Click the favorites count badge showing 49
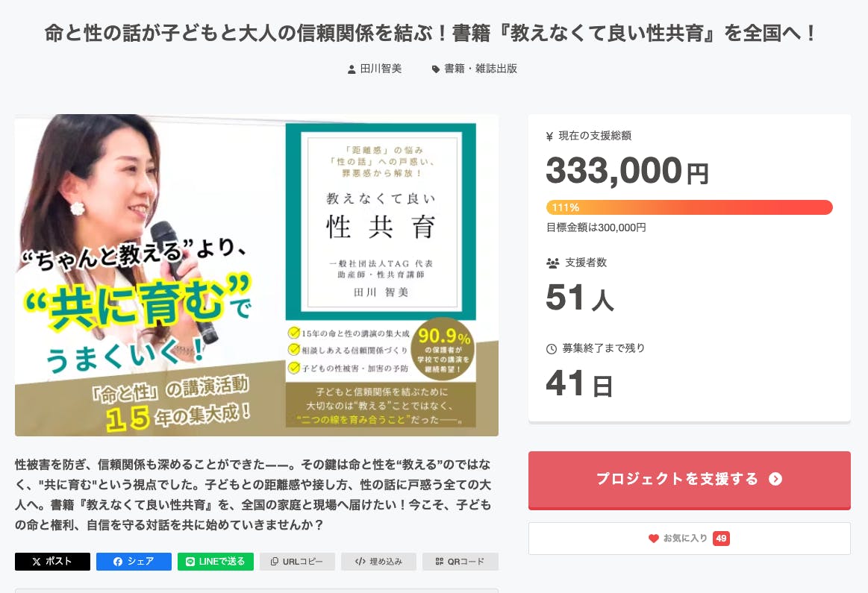 tap(721, 539)
